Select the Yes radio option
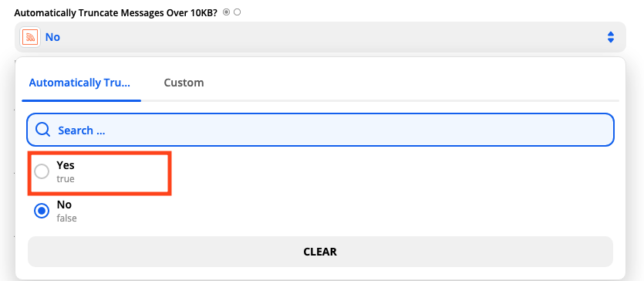 [42, 171]
